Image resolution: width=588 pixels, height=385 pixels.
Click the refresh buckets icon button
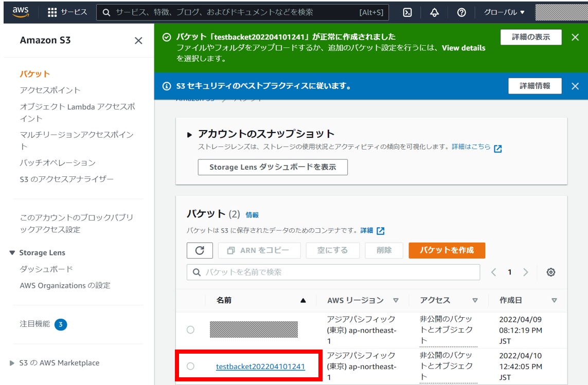click(x=200, y=250)
